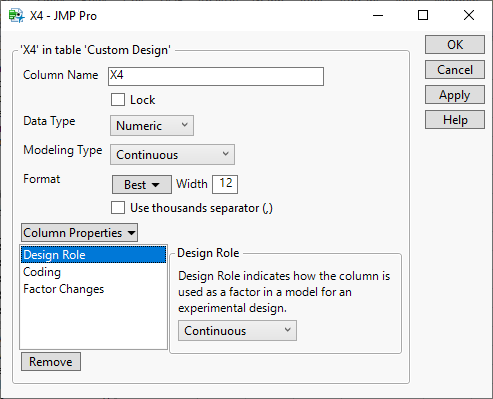Open Help for column info
Image resolution: width=493 pixels, height=399 pixels.
[x=455, y=120]
